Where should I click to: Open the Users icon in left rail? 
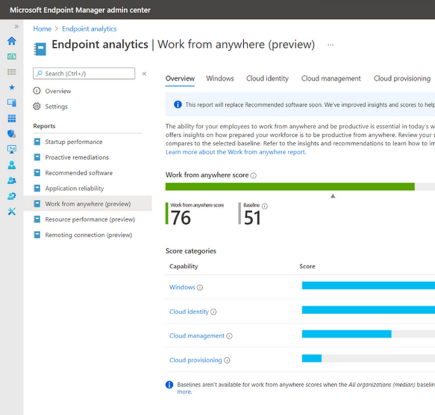[12, 165]
